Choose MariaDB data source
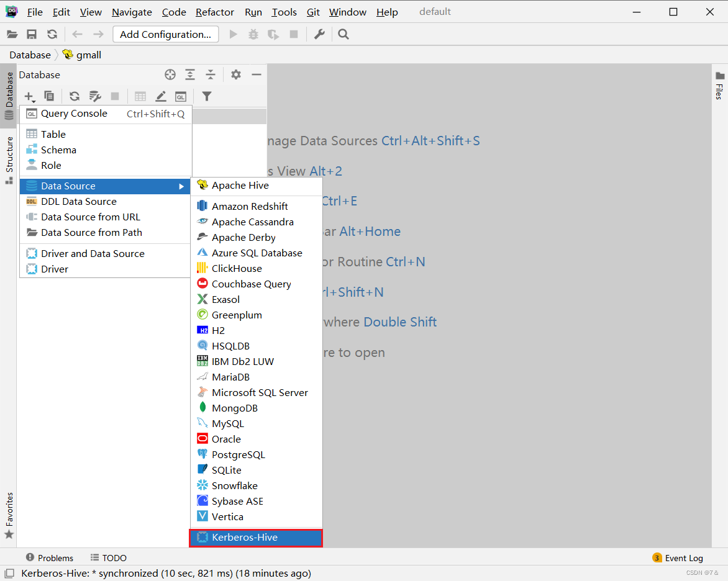 (x=257, y=377)
